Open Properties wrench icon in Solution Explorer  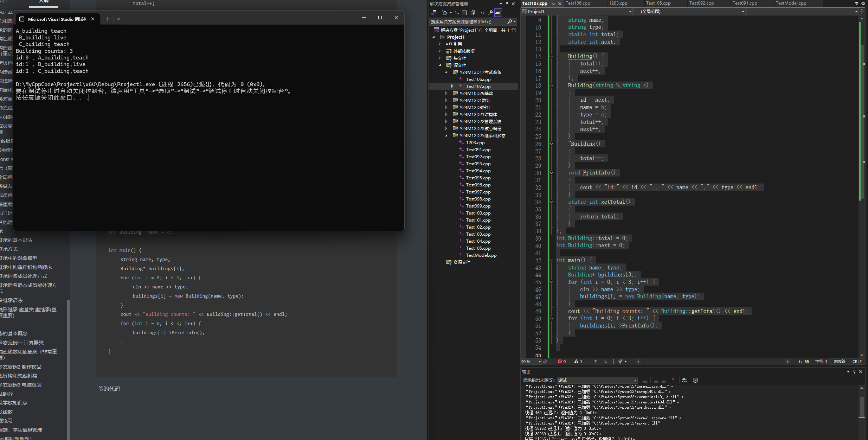[490, 13]
